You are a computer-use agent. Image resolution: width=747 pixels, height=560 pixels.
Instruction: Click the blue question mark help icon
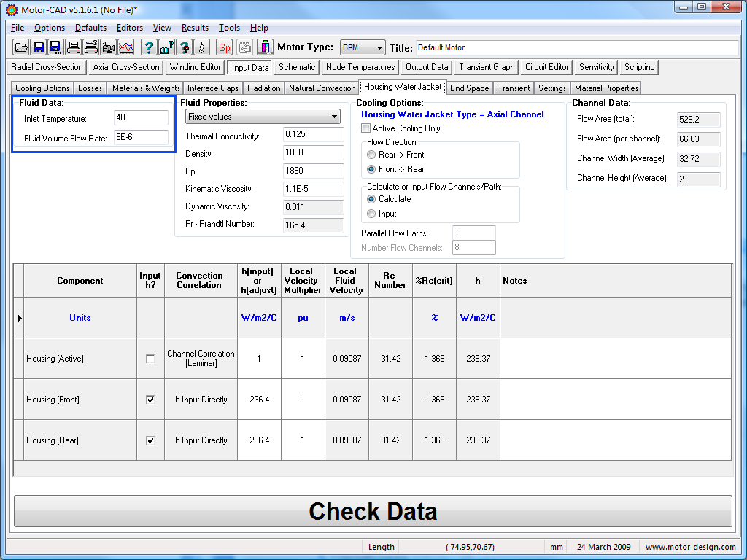pyautogui.click(x=149, y=47)
